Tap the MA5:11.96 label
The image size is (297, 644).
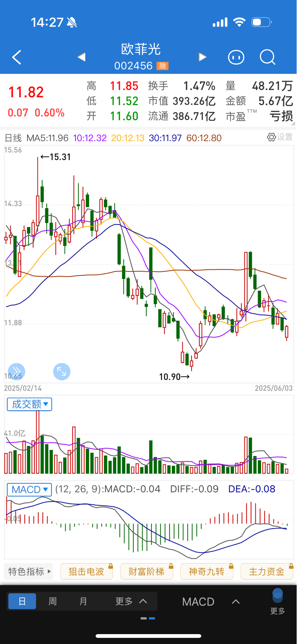[x=48, y=138]
